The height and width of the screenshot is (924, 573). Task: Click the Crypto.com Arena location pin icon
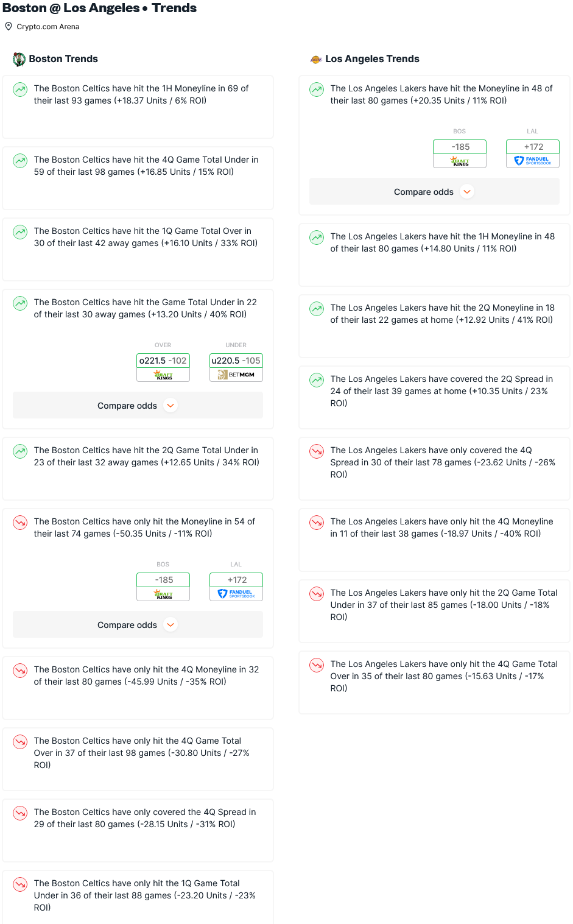(x=9, y=26)
